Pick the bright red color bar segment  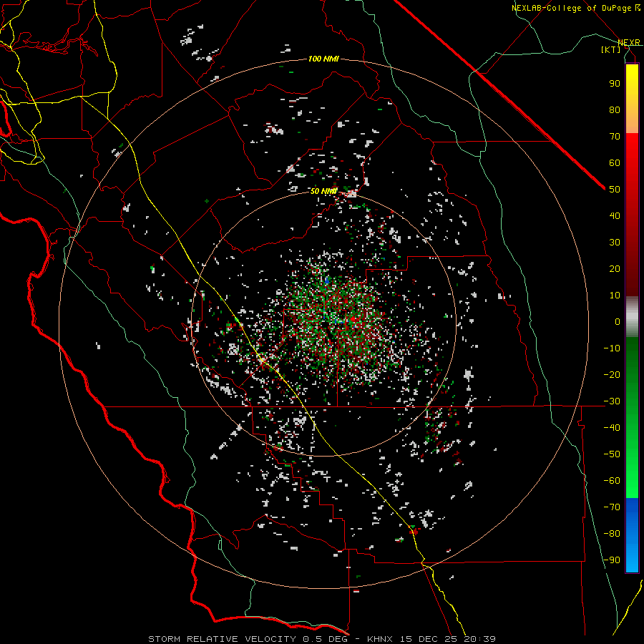tap(632, 153)
